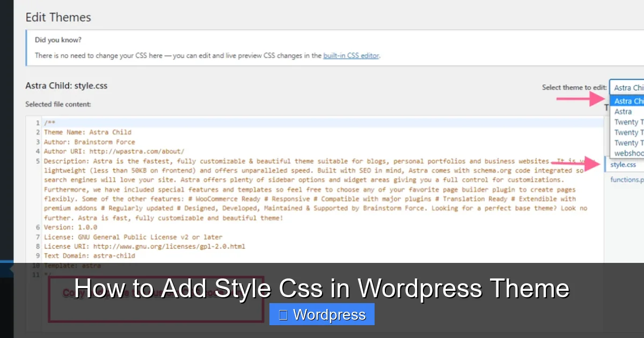644x338 pixels.
Task: Click the 'Astra Child: style.css' title
Action: pos(66,85)
